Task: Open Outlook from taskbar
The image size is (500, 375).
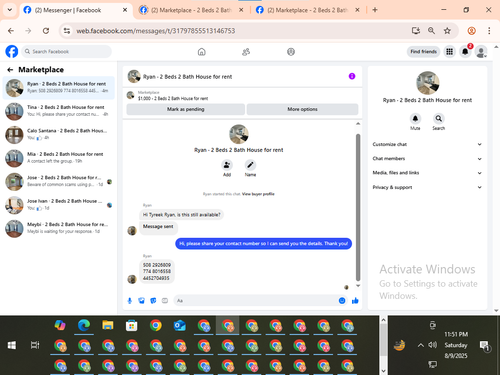Action: pyautogui.click(x=180, y=325)
